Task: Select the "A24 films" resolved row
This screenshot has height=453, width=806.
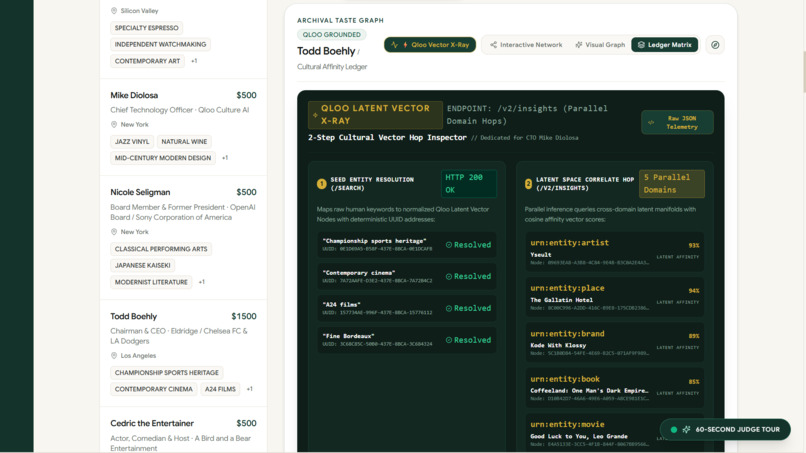Action: 407,309
